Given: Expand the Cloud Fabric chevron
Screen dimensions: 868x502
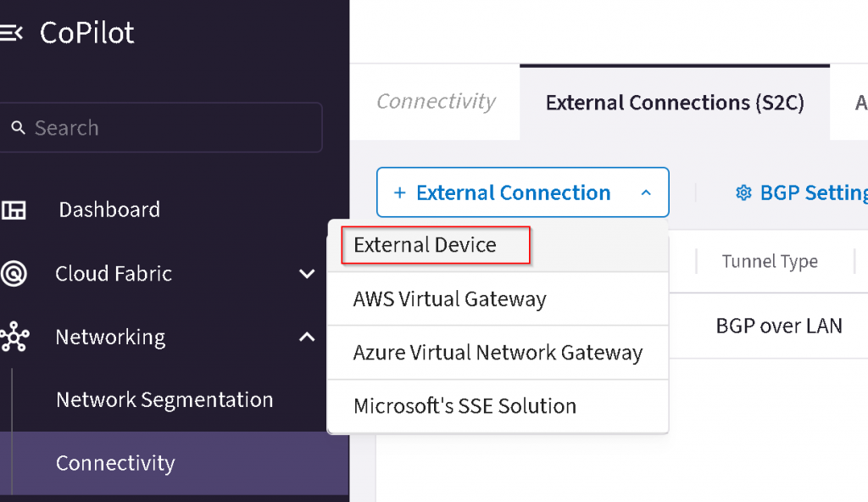Looking at the screenshot, I should pos(307,273).
